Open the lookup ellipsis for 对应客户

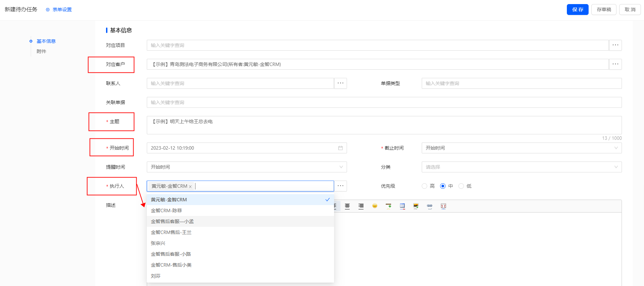[x=615, y=64]
